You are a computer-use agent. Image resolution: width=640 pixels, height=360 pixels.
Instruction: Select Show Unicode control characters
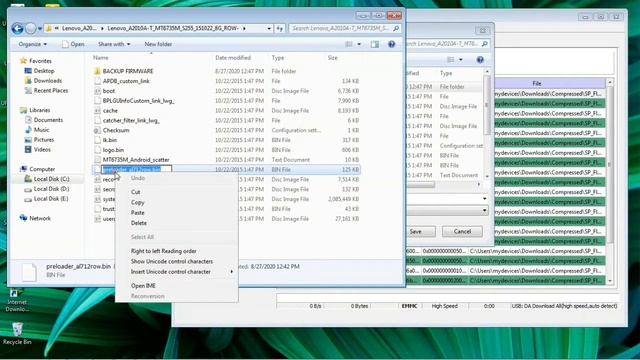click(x=172, y=261)
